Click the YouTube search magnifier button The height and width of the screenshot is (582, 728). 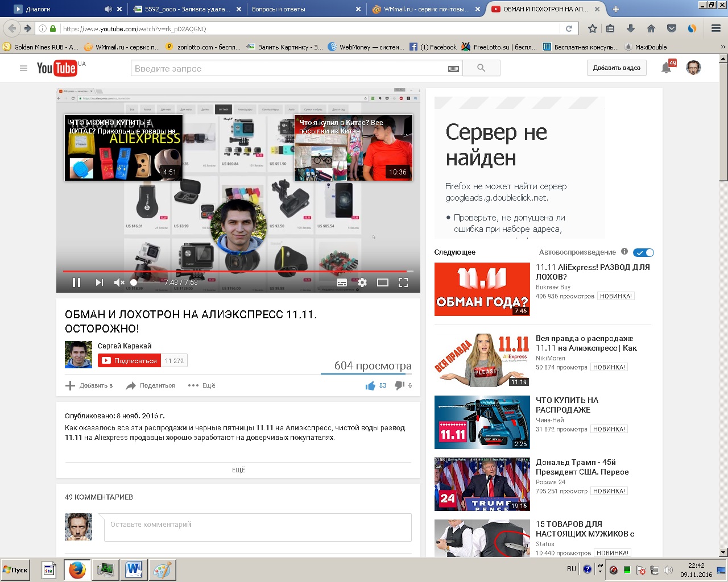[481, 68]
